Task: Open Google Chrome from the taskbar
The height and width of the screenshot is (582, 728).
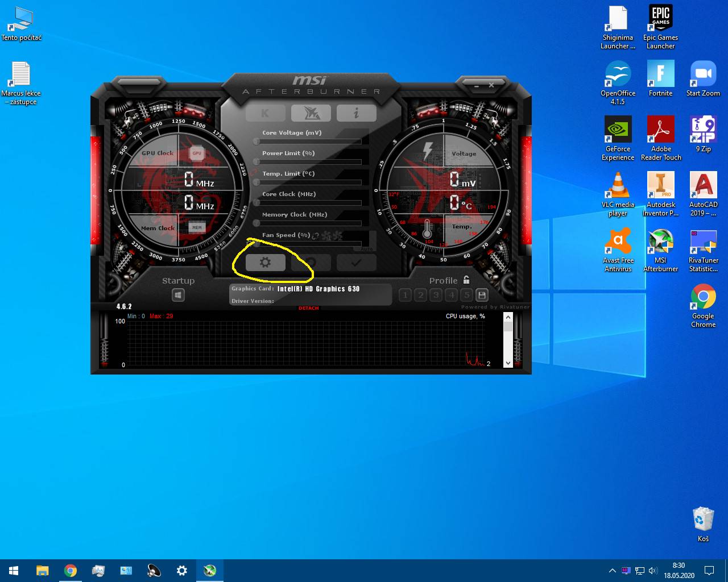Action: coord(70,571)
